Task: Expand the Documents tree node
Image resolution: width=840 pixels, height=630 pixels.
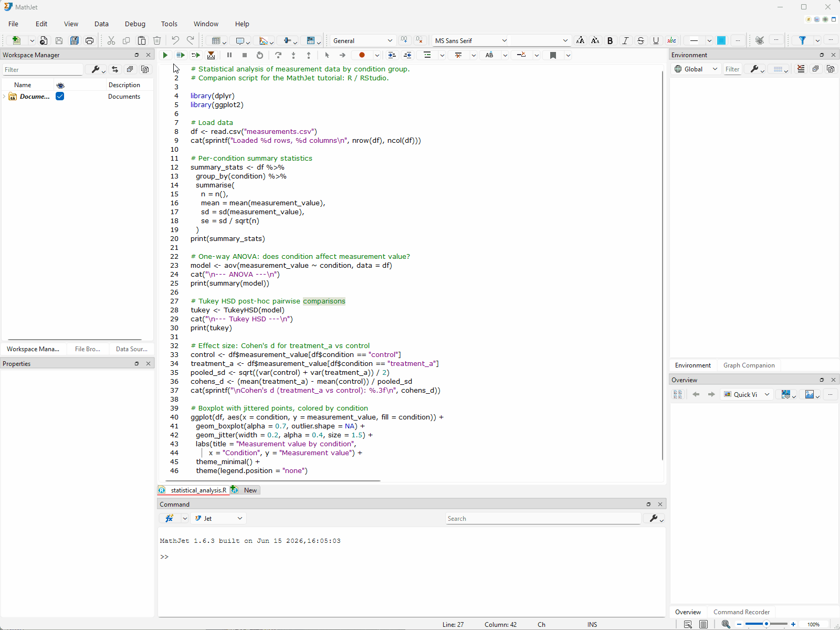Action: [4, 97]
